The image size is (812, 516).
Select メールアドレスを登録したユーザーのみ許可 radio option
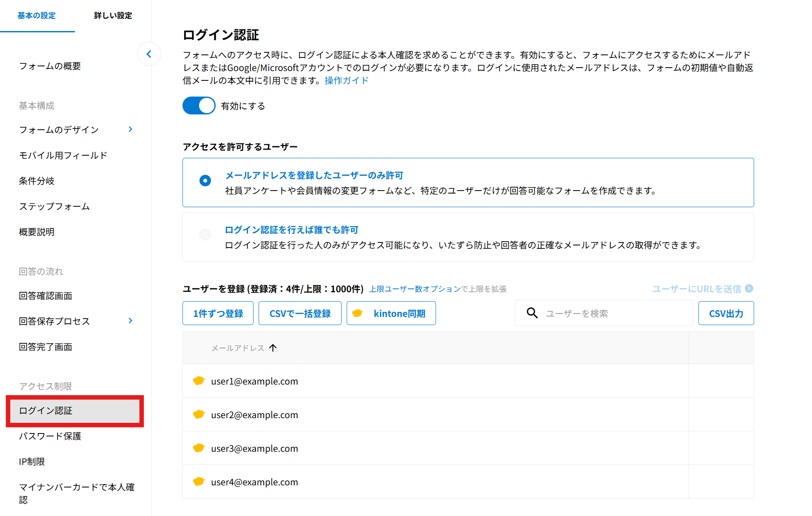click(205, 181)
